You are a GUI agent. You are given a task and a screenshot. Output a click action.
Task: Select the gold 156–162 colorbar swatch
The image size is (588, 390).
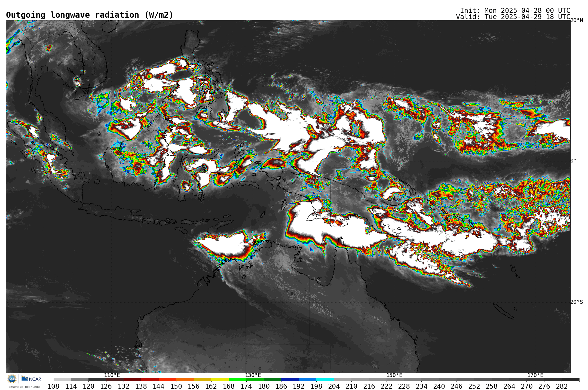coord(202,379)
